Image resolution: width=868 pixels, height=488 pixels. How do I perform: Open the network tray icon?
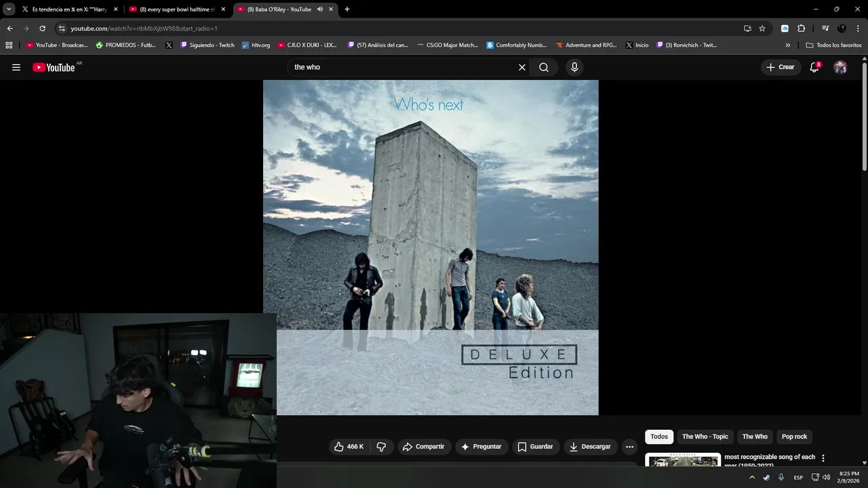[815, 477]
